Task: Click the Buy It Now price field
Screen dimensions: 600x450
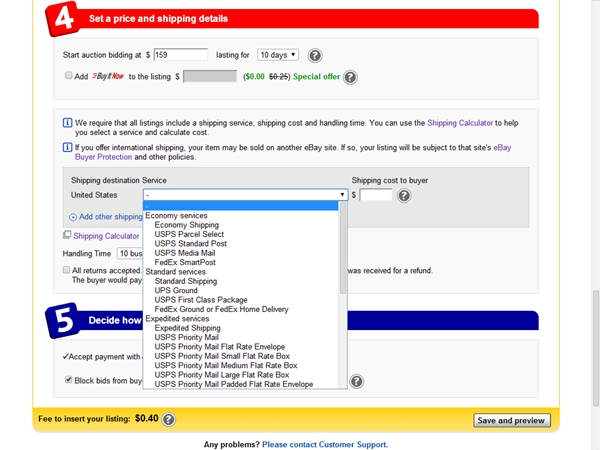Action: [210, 77]
